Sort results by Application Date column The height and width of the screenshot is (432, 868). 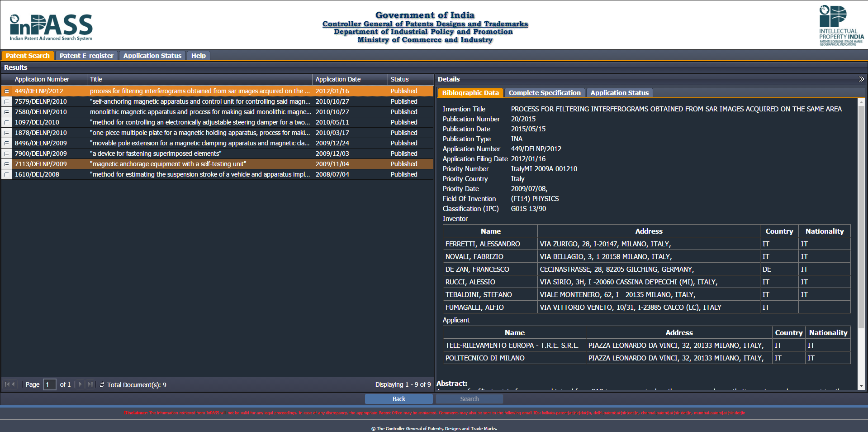pyautogui.click(x=350, y=79)
